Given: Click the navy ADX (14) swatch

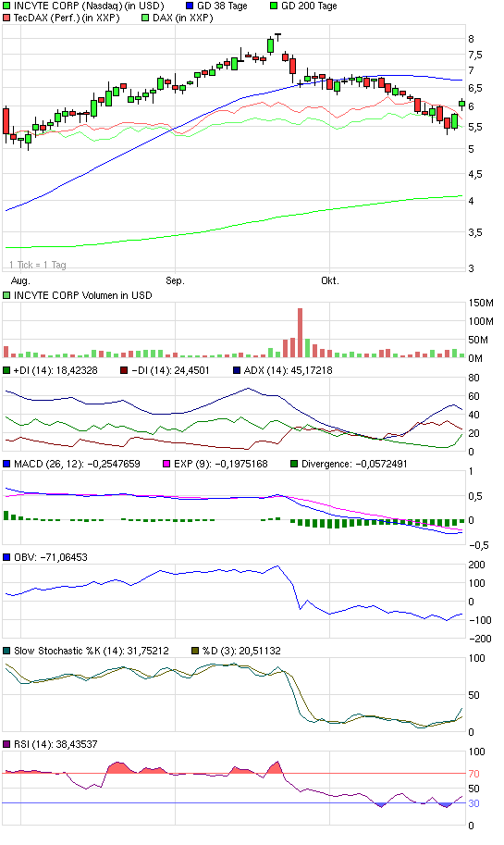Looking at the screenshot, I should coord(237,370).
